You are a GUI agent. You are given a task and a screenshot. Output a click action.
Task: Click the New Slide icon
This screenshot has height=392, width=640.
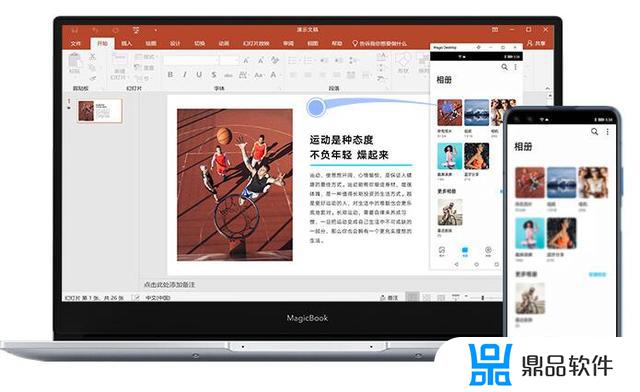(119, 59)
